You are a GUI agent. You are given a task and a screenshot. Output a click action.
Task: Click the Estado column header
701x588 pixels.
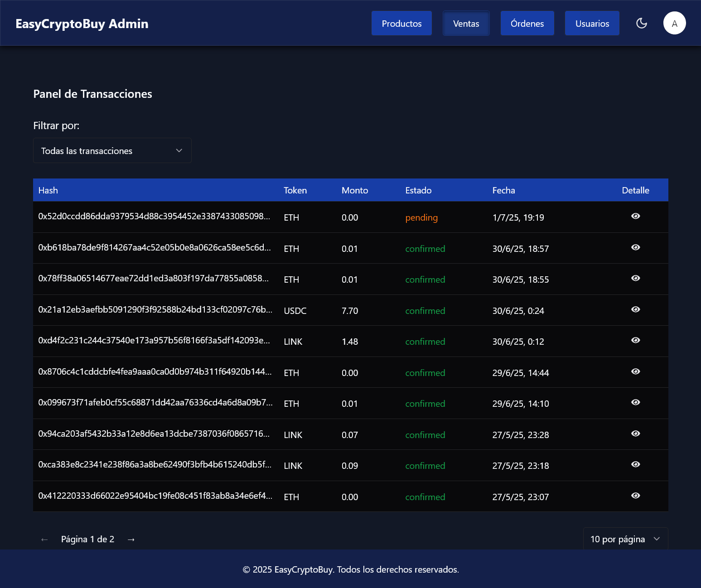418,190
